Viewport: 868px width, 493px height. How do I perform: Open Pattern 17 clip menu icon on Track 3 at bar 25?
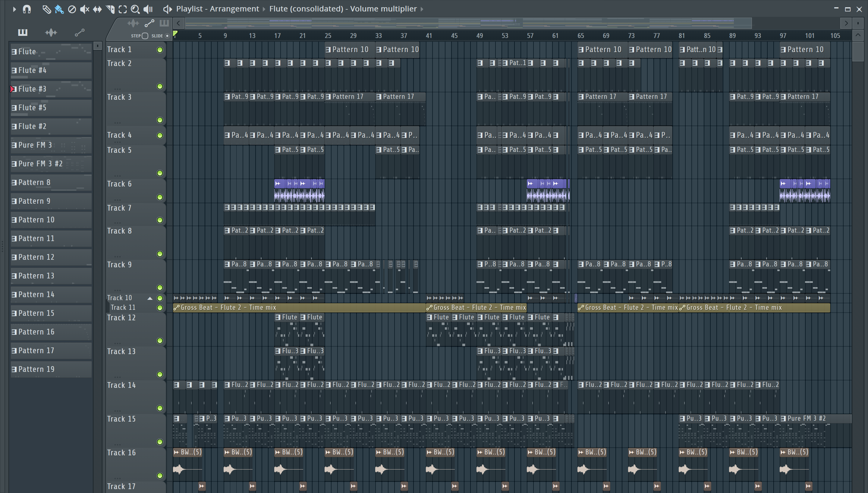328,97
